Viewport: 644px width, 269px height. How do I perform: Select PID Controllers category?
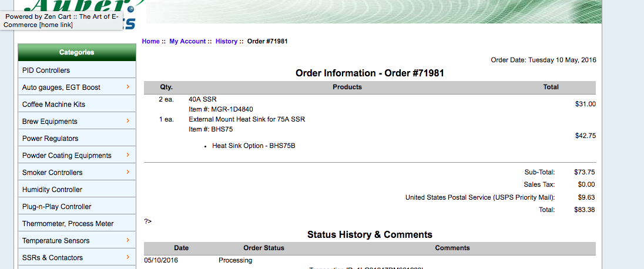(77, 70)
